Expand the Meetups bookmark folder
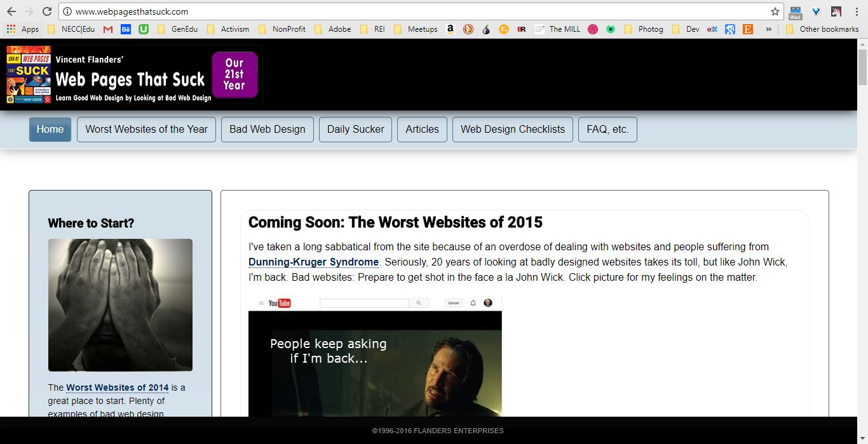The height and width of the screenshot is (444, 868). (416, 29)
